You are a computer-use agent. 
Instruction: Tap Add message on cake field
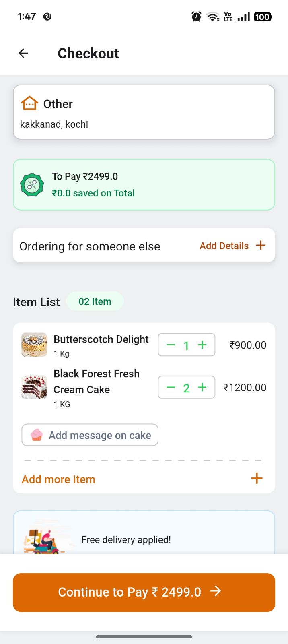click(x=100, y=435)
